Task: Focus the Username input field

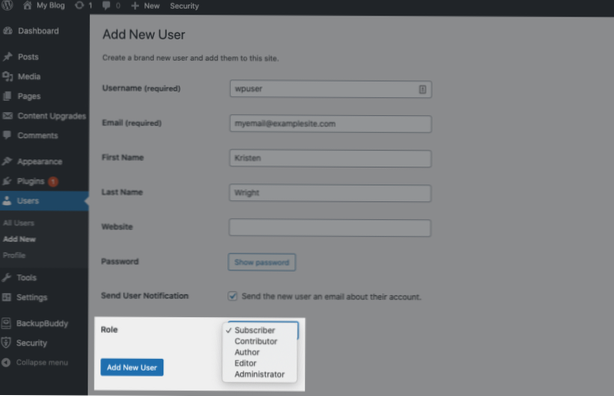Action: [330, 89]
